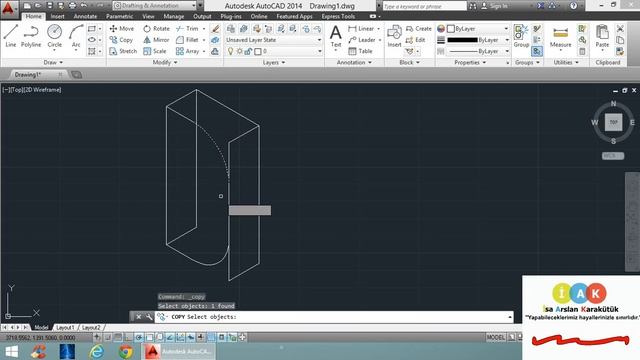Viewport: 640px width, 360px height.
Task: Cancel command with the X button in command line
Action: (138, 317)
